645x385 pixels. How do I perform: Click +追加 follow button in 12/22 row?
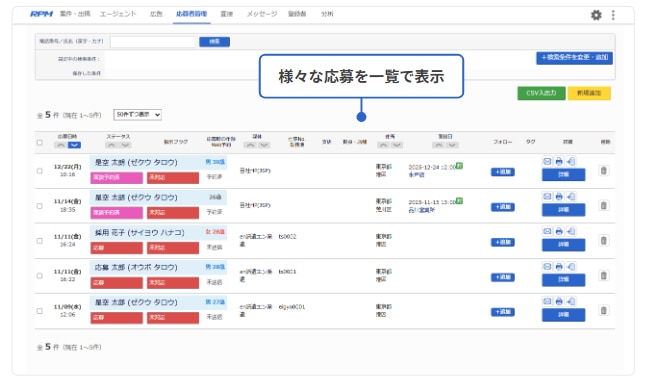pyautogui.click(x=502, y=172)
